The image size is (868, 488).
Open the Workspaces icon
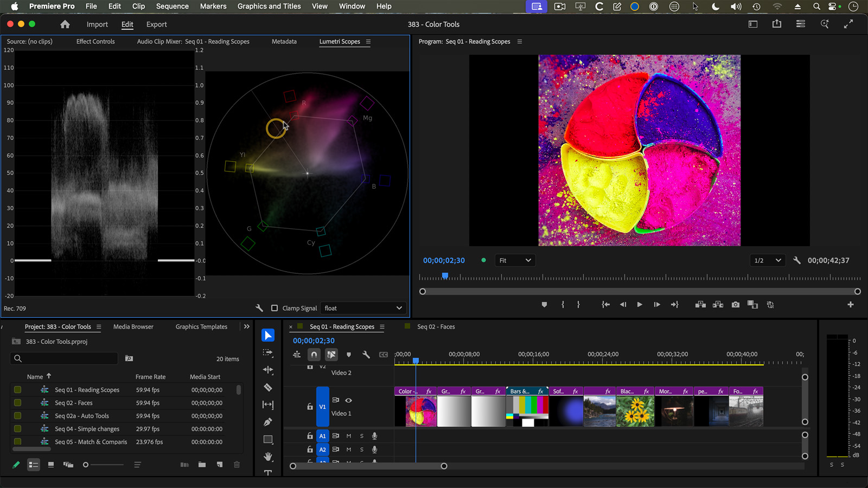(753, 24)
